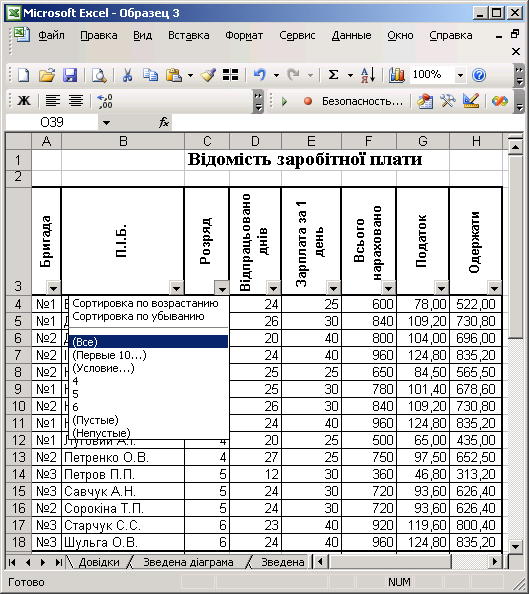Create a new workbook with the New icon

23,75
